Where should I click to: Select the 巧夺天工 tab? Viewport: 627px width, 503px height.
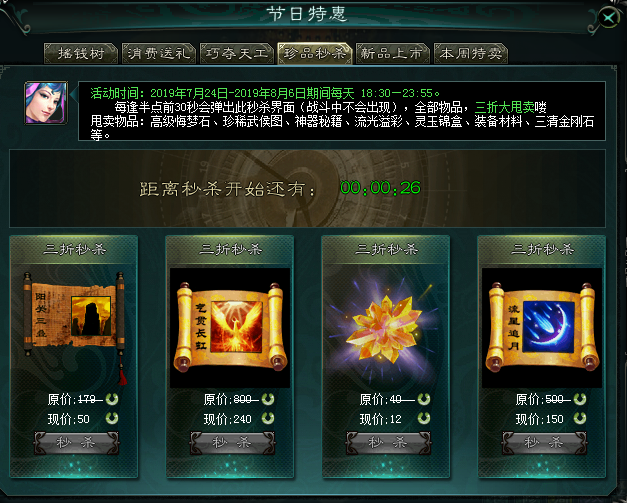pos(237,54)
